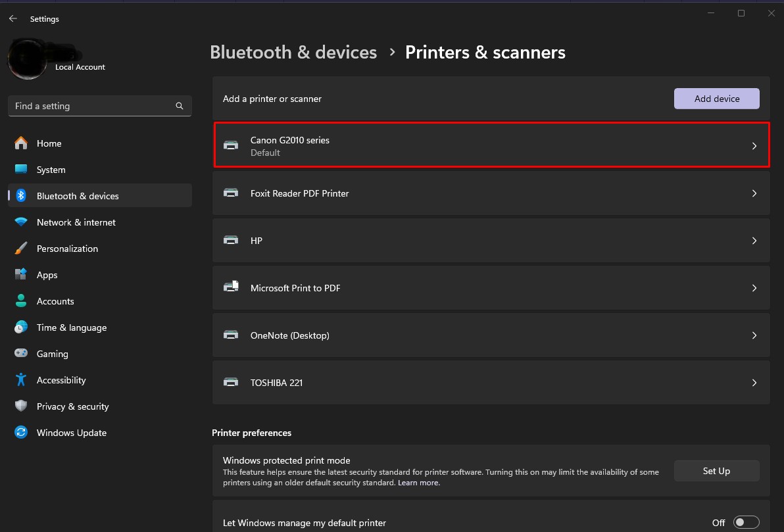Open the TOSHIBA 221 chevron arrow
Image resolution: width=784 pixels, height=532 pixels.
point(754,383)
